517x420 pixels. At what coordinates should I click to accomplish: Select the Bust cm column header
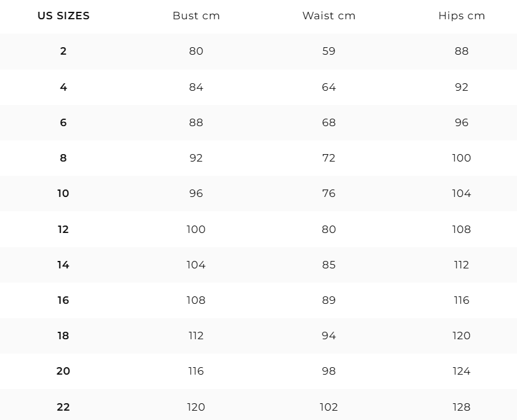point(196,16)
